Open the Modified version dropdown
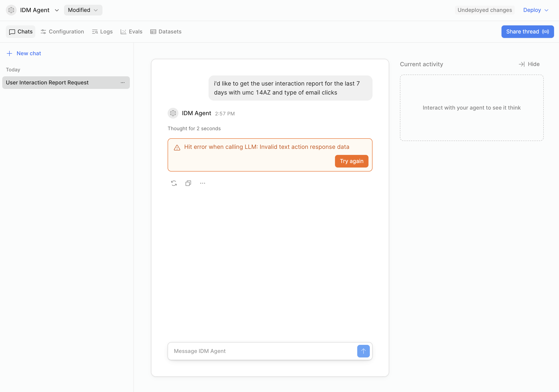Image resolution: width=559 pixels, height=392 pixels. tap(83, 10)
